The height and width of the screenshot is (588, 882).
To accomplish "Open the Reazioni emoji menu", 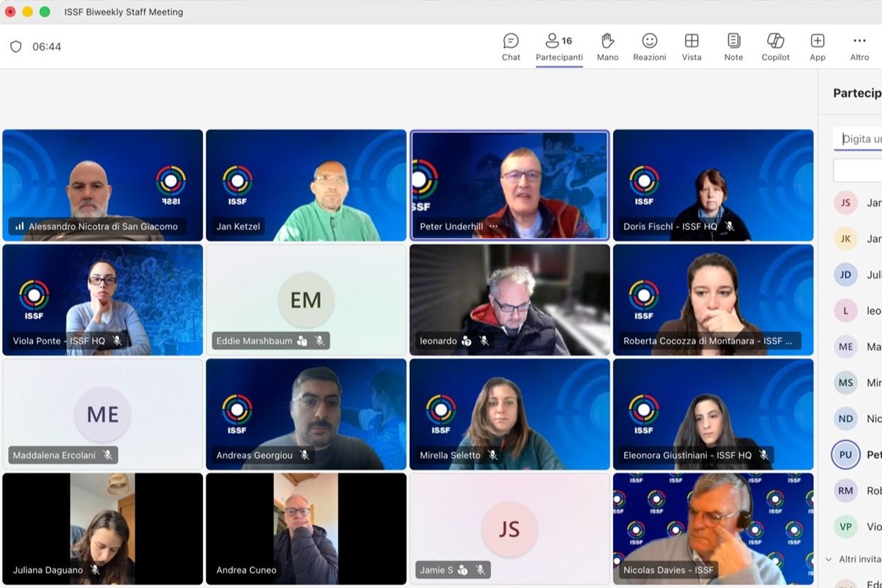I will coord(649,47).
